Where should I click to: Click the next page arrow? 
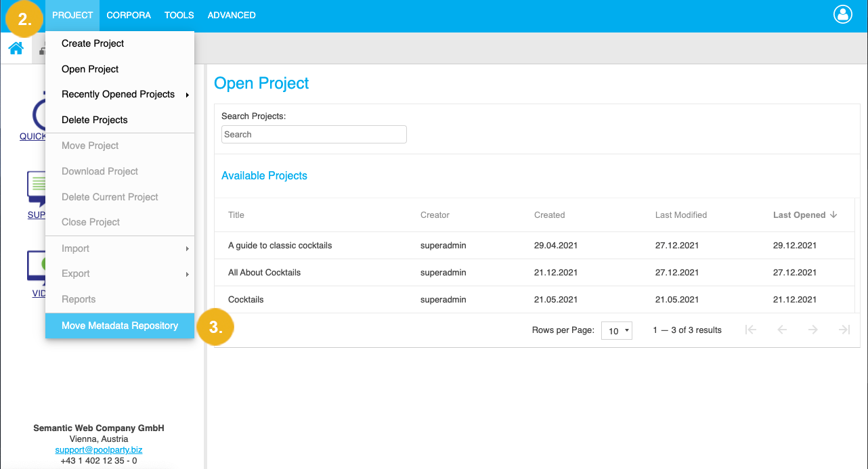pyautogui.click(x=812, y=330)
